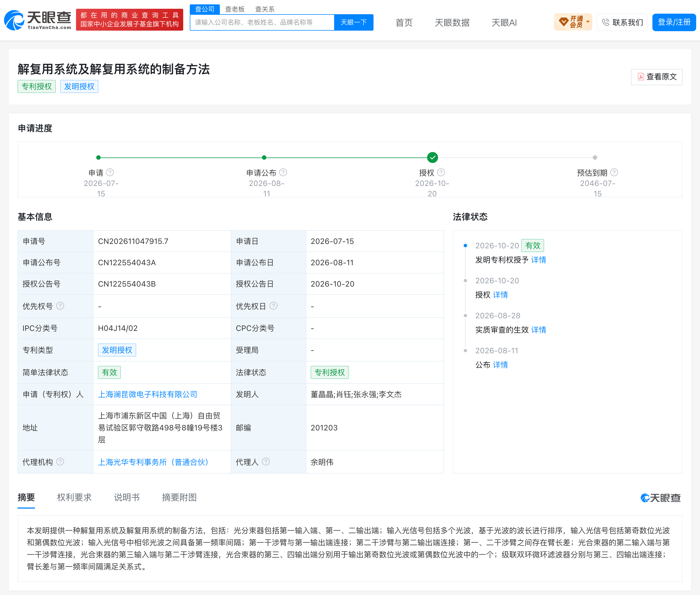The width and height of the screenshot is (700, 595).
Task: Switch to the 摘要附图 tab
Action: click(x=179, y=498)
